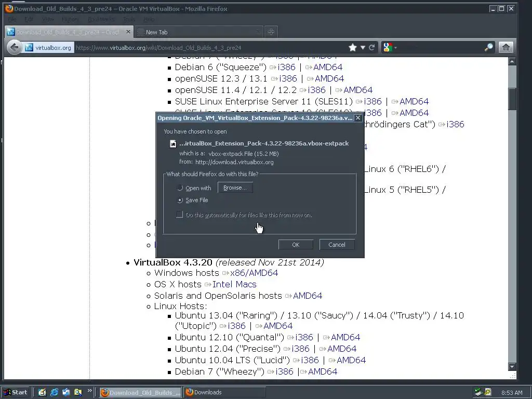Screen dimensions: 532x399
Task: Click the bookmark star in address bar
Action: point(353,47)
